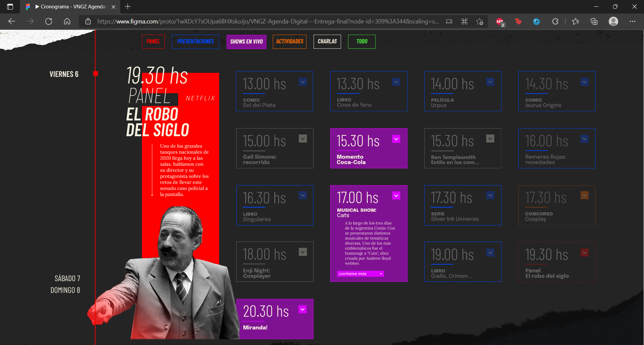Open Adblock Plus extension
The height and width of the screenshot is (345, 644).
tap(500, 22)
